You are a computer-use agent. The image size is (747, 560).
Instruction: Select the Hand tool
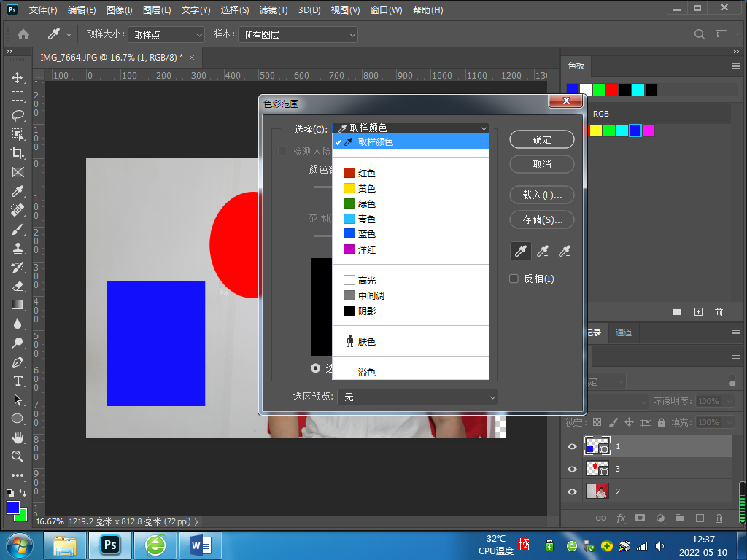(x=18, y=437)
